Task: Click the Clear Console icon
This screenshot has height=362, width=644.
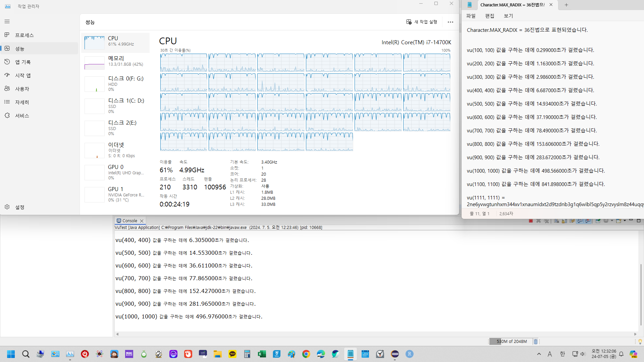Action: pos(556,221)
